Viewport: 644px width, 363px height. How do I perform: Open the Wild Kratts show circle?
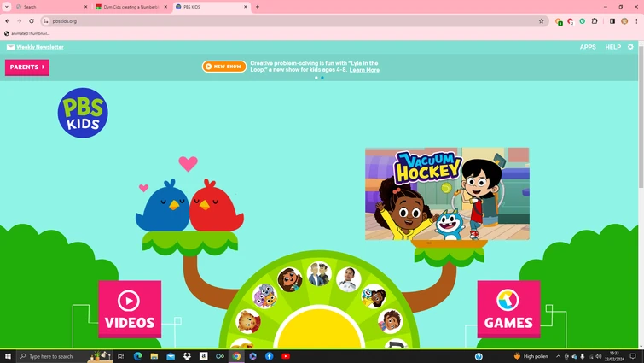[x=319, y=274]
